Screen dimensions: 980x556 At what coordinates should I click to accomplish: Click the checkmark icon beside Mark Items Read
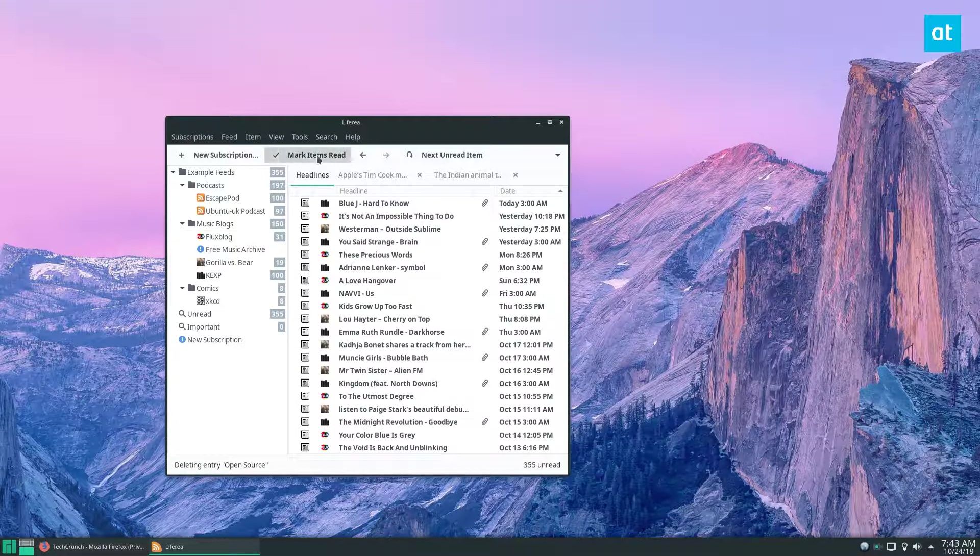[x=276, y=155]
